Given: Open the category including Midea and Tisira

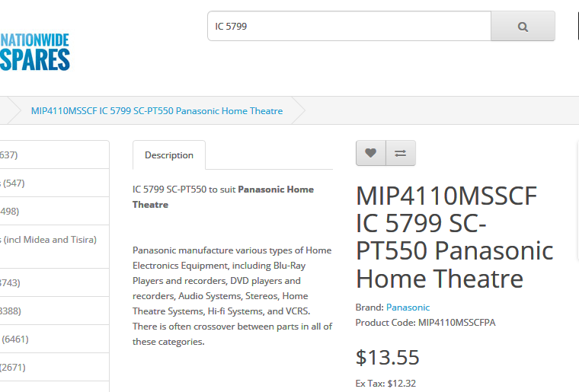Looking at the screenshot, I should coord(54,247).
